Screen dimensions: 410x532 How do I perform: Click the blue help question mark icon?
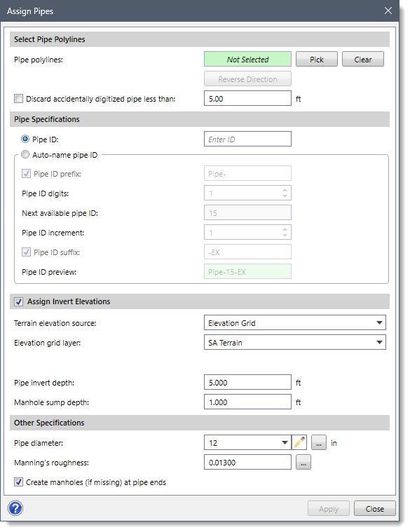pyautogui.click(x=15, y=508)
